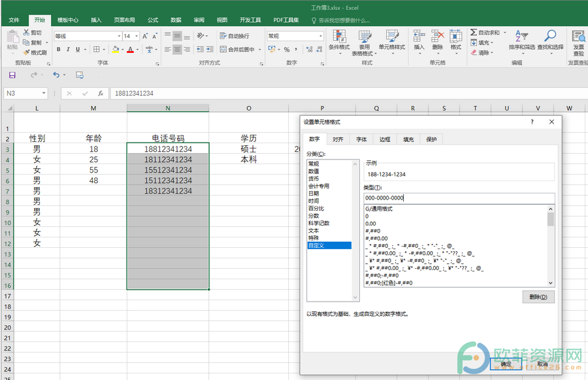This screenshot has width=588, height=380.
Task: Open the number format (常规) dropdown
Action: pyautogui.click(x=321, y=36)
